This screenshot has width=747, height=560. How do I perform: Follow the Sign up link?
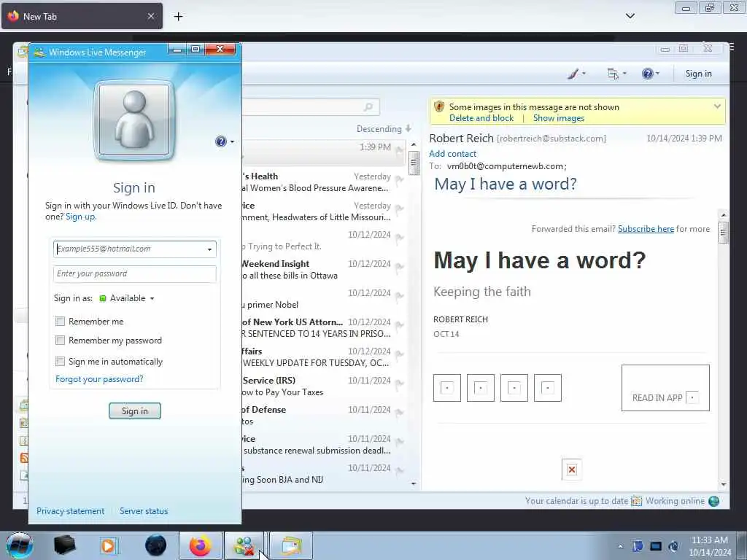click(x=80, y=217)
